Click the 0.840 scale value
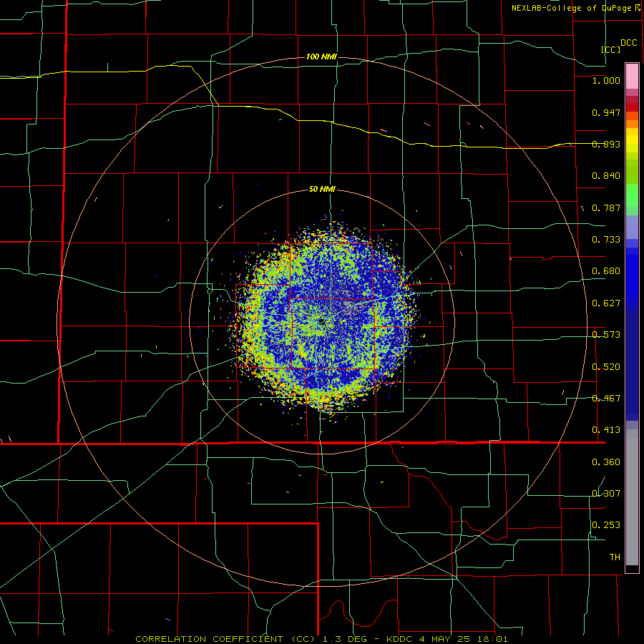Viewport: 644px width, 644px height. (606, 176)
